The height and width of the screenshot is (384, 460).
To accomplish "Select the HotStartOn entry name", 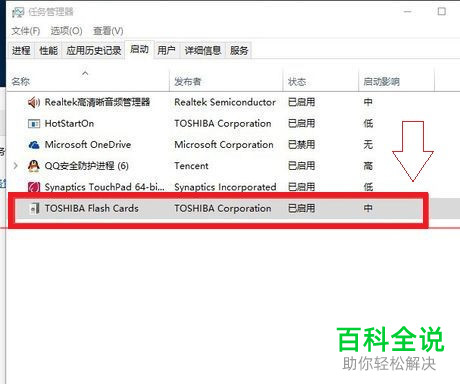I will point(69,124).
